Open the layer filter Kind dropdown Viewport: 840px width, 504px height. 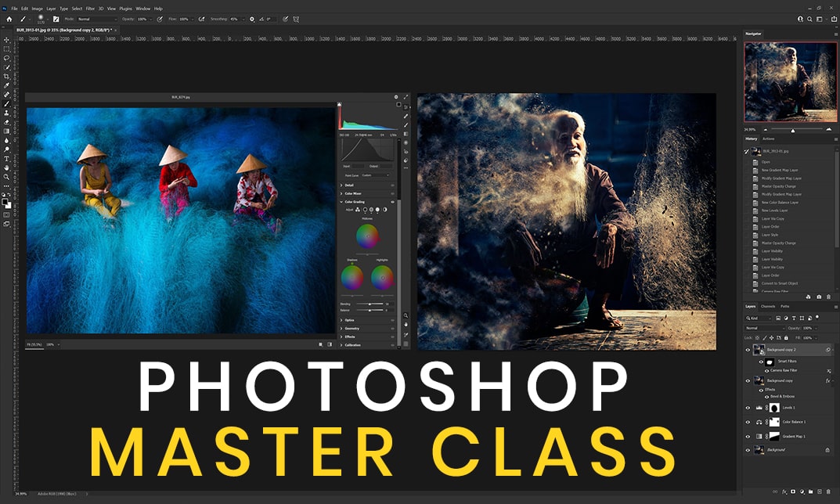point(758,319)
